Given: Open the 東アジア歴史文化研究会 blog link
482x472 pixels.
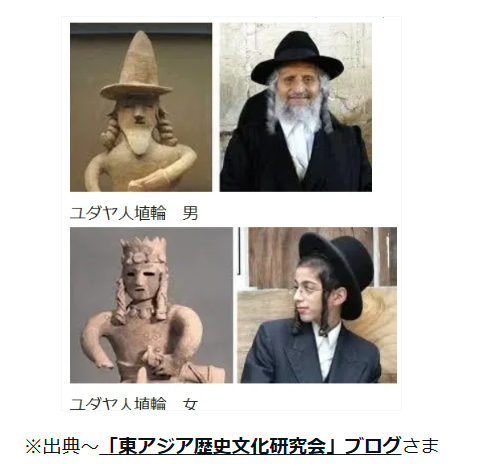Looking at the screenshot, I should click(250, 446).
